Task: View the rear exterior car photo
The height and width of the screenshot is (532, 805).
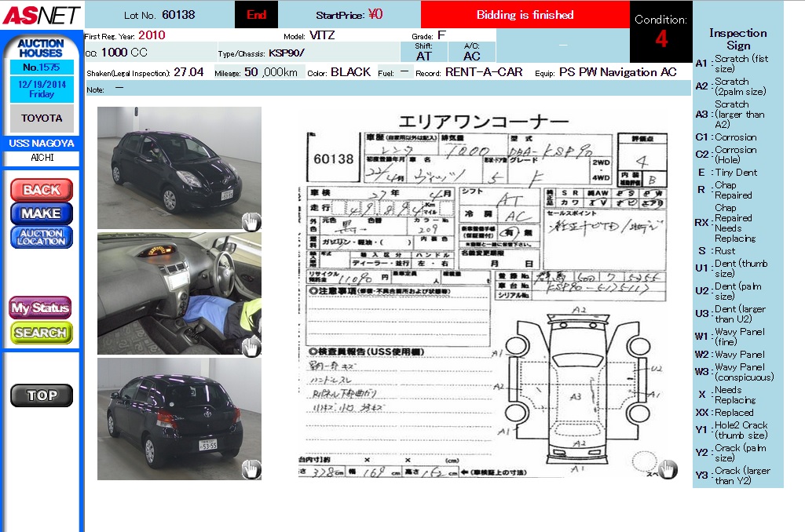Action: (x=179, y=419)
